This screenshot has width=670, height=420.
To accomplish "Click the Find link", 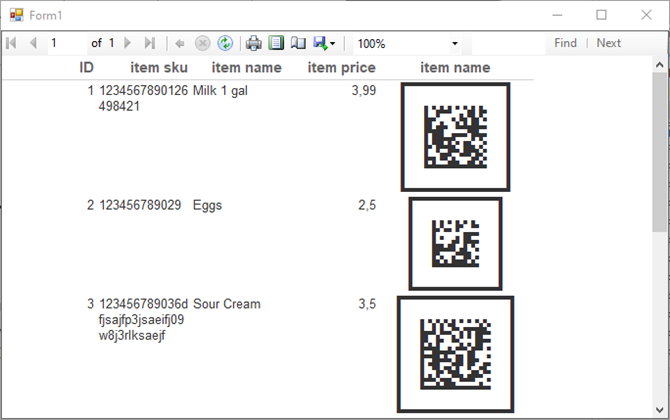I will [x=565, y=43].
